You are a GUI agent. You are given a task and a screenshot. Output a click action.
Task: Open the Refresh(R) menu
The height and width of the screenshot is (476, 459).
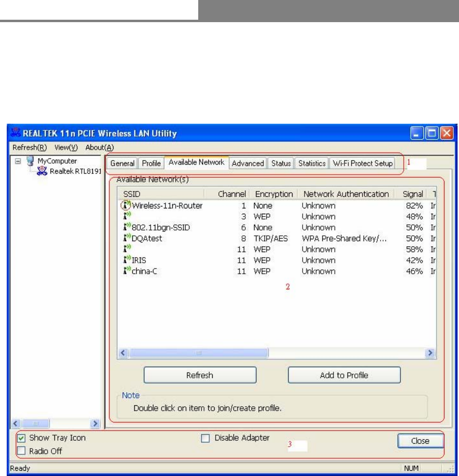(29, 148)
